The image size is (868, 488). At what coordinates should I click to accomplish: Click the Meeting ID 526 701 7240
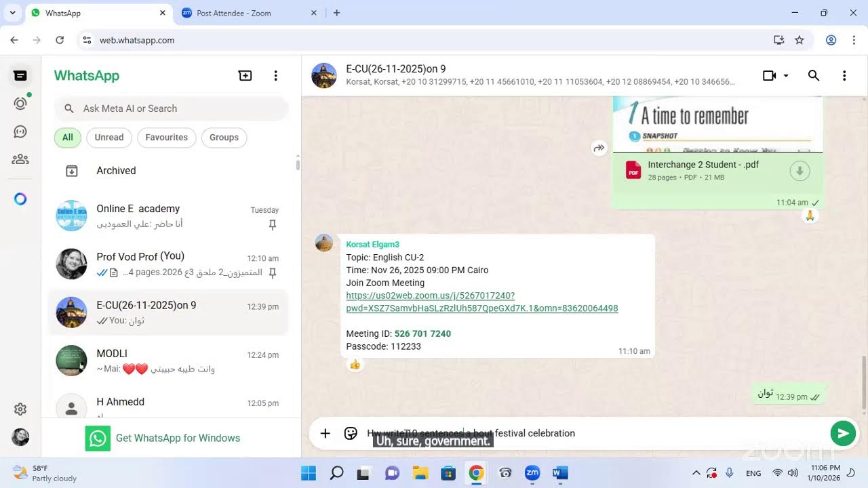click(x=422, y=333)
